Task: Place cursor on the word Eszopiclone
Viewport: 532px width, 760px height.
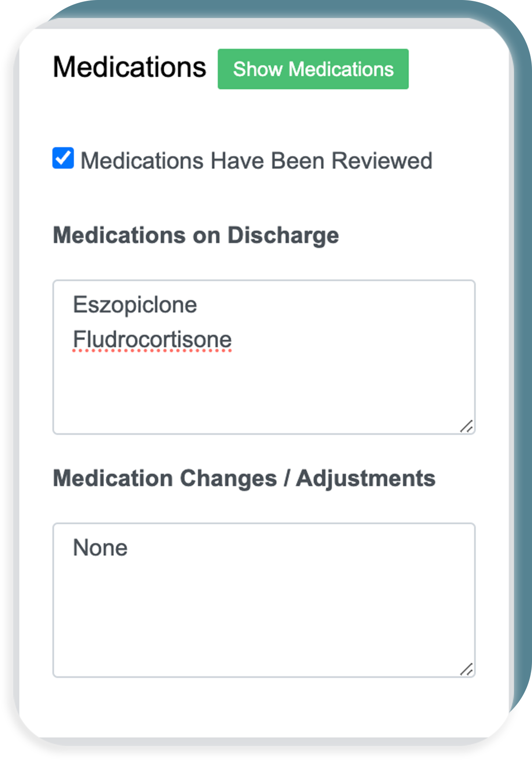Action: coord(135,305)
